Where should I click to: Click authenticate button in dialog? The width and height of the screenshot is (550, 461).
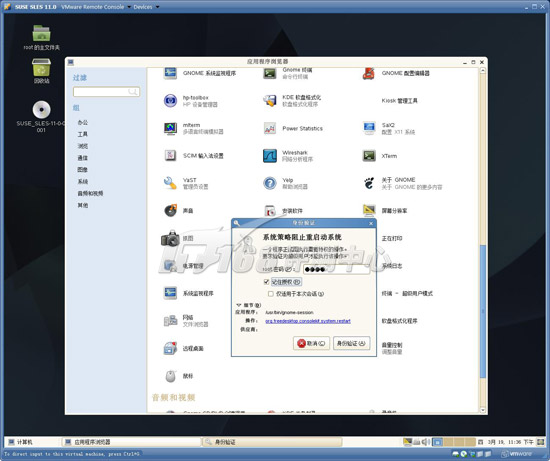click(x=351, y=343)
